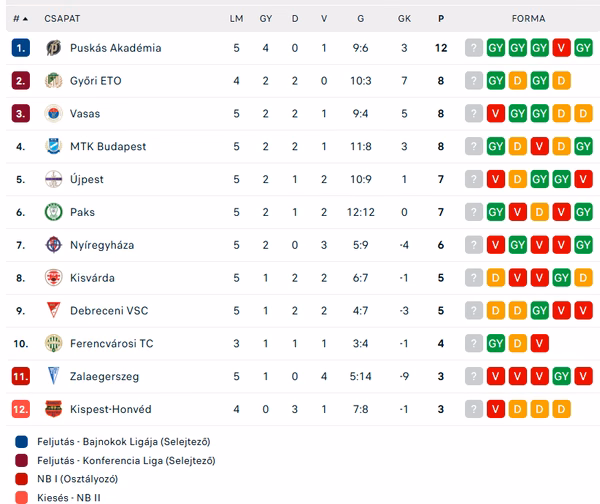Click the Paks green team crest
Viewport: 600px width, 504px height.
(54, 212)
